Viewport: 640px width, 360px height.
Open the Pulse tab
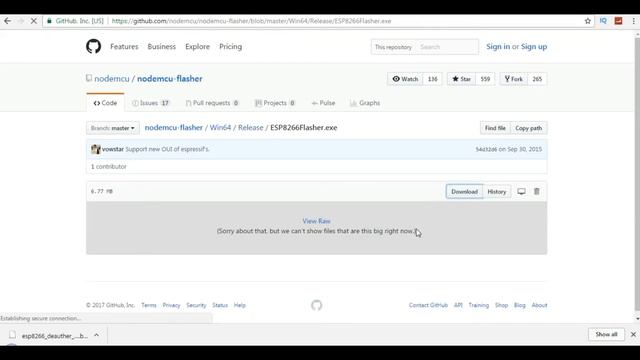click(323, 103)
